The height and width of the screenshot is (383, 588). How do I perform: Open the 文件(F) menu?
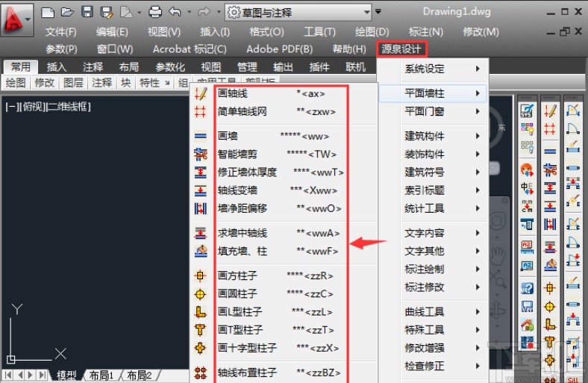pos(60,32)
